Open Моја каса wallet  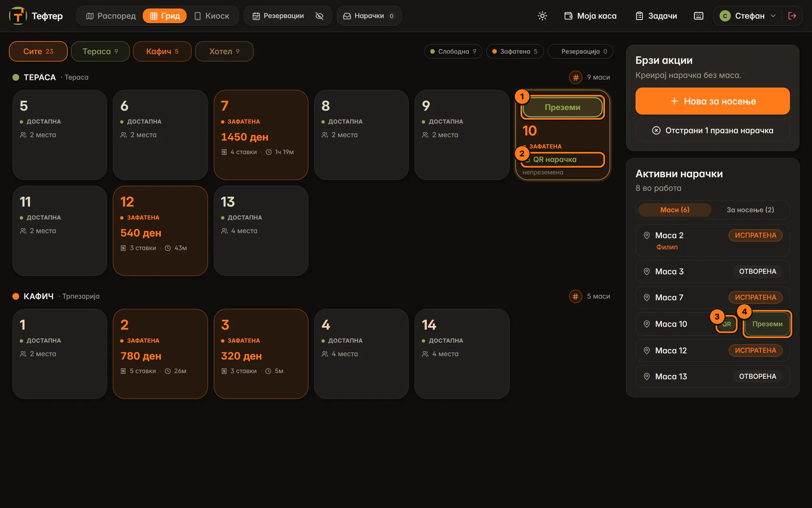coord(590,16)
